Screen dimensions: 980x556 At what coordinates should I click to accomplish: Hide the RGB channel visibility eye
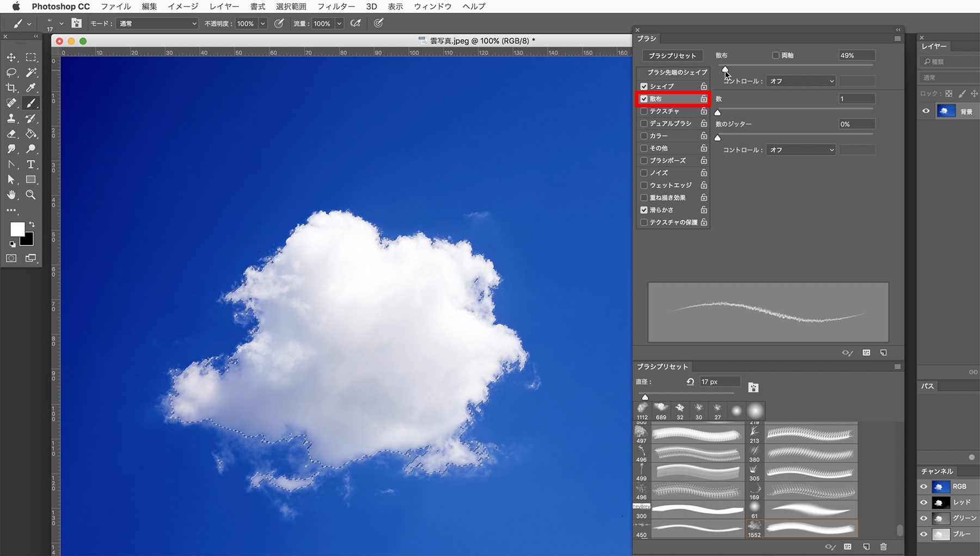pos(924,486)
